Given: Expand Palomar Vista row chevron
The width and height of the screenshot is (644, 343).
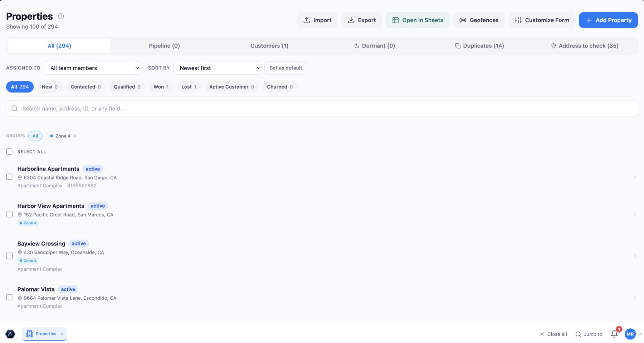Looking at the screenshot, I should [635, 298].
